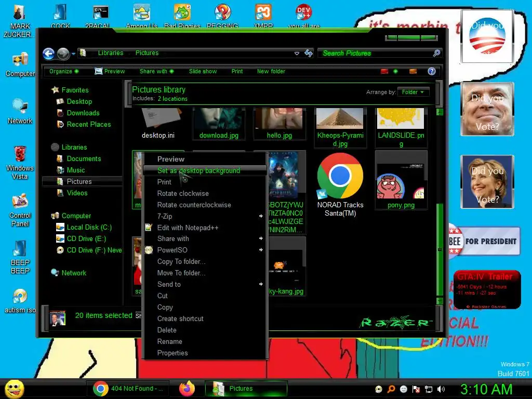
Task: Click the tray network icon
Action: click(429, 389)
